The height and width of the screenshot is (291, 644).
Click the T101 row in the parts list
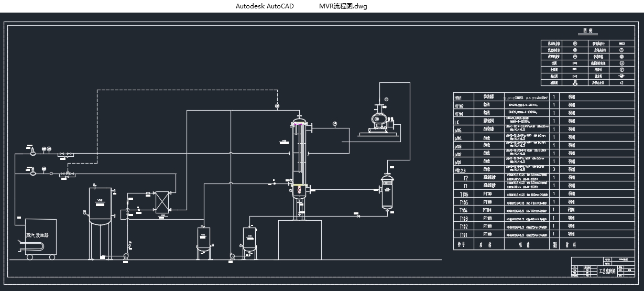(464, 234)
